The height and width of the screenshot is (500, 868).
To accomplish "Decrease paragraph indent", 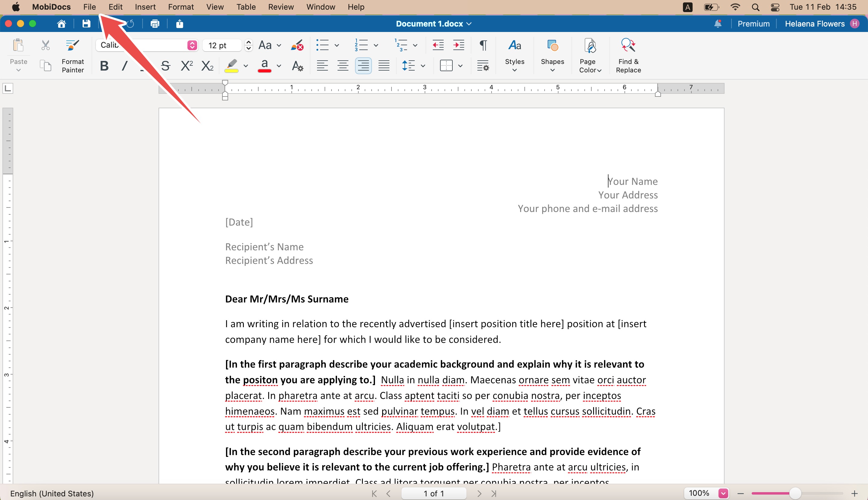I will coord(438,45).
